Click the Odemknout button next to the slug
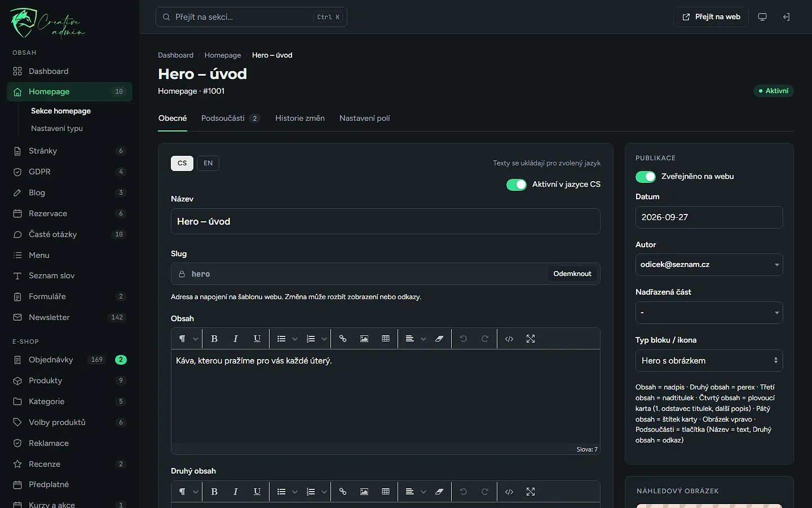 pyautogui.click(x=572, y=274)
